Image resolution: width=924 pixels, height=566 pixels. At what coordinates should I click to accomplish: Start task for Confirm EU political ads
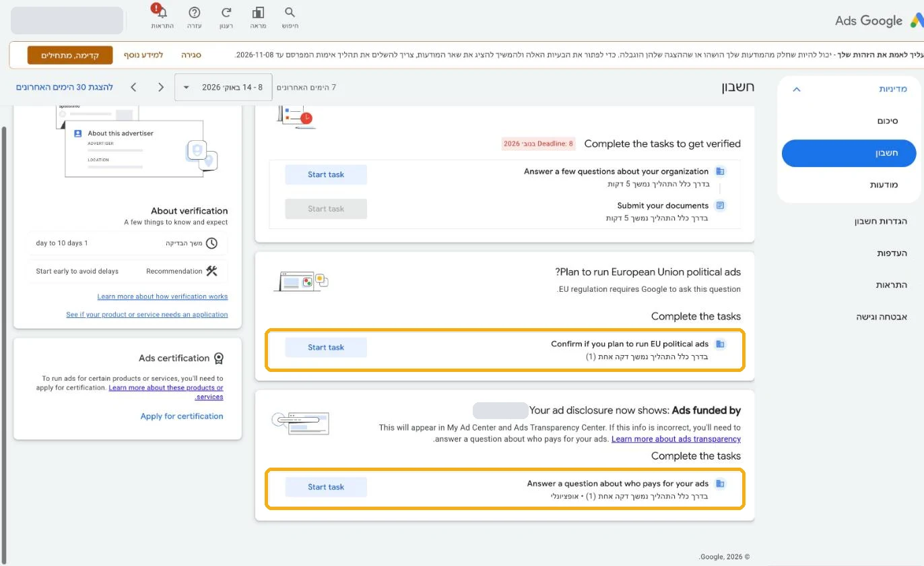326,348
